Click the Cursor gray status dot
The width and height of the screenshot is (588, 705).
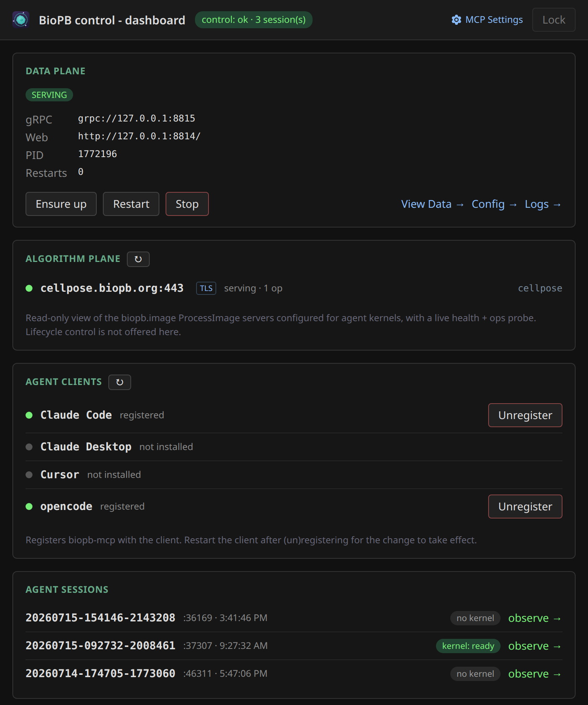29,475
